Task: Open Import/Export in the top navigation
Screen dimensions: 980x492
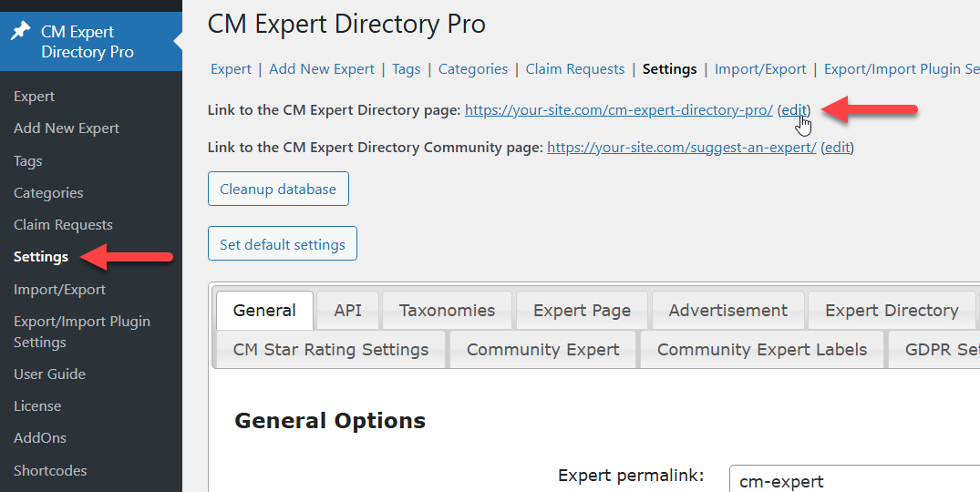Action: (760, 68)
